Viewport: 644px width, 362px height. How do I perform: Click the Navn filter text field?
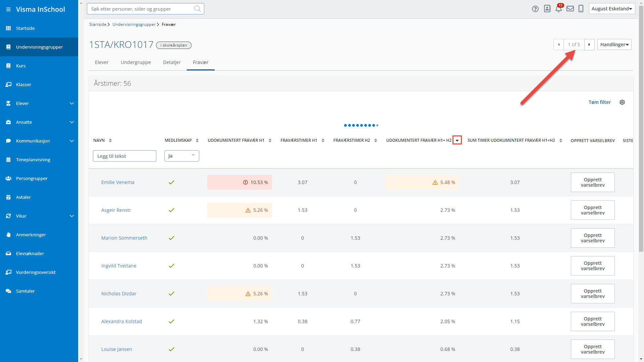[x=124, y=156]
